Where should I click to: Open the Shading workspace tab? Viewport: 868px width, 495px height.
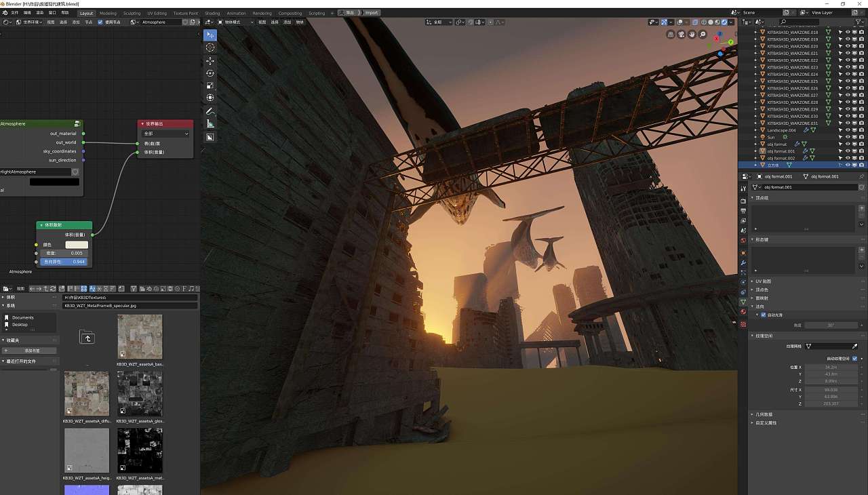pyautogui.click(x=212, y=13)
